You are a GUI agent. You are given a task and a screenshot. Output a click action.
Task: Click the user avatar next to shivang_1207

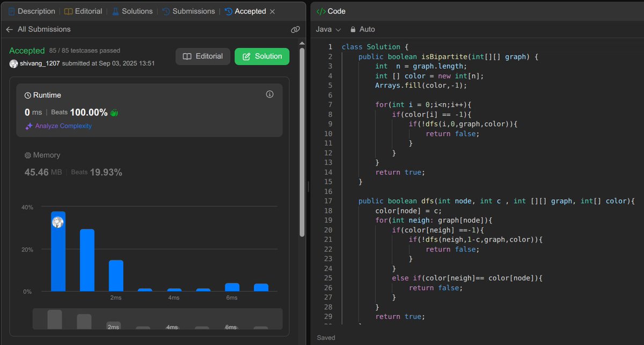[x=13, y=63]
